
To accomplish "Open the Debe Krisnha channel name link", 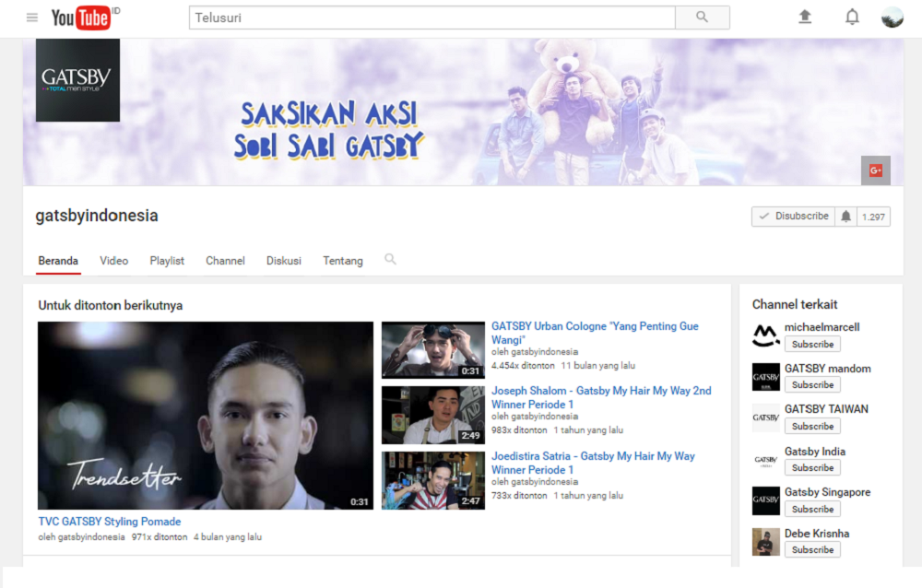I will pyautogui.click(x=817, y=534).
